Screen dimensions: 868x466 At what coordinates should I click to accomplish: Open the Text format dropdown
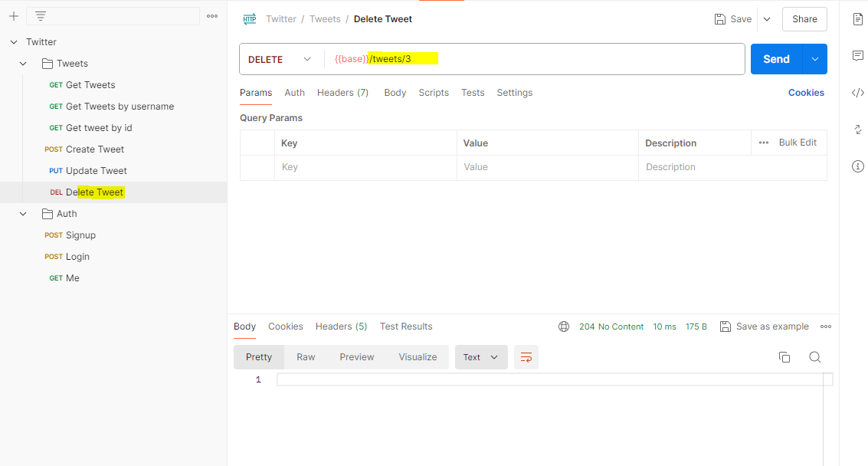pos(481,357)
